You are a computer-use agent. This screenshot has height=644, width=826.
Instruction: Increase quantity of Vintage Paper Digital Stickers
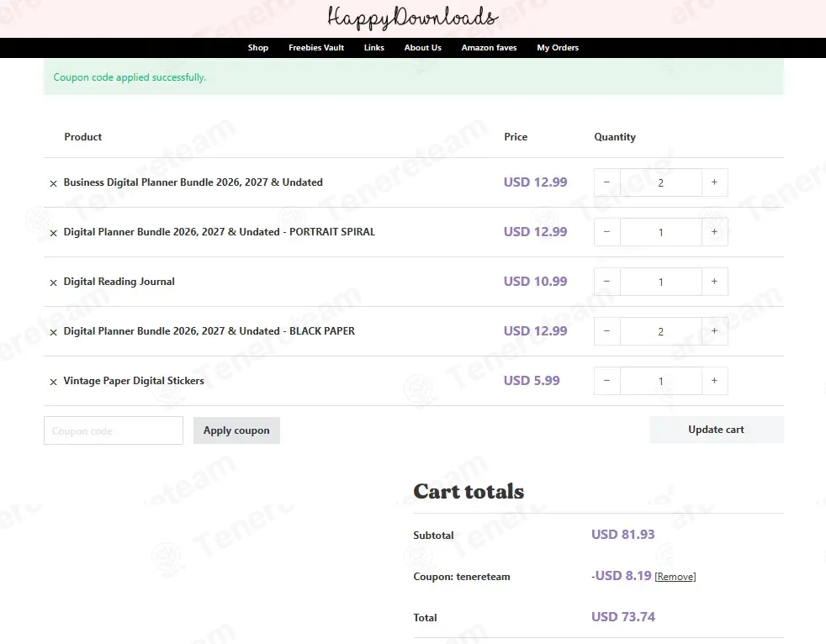click(x=714, y=381)
